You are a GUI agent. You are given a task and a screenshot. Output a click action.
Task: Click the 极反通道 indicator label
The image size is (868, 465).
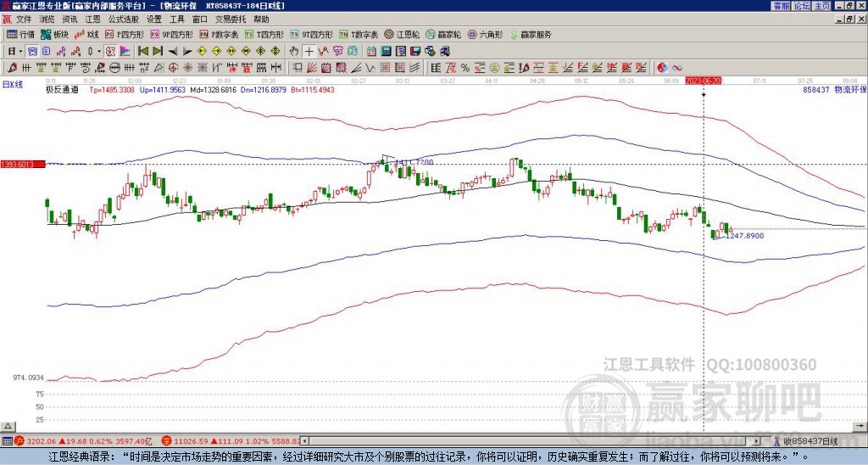(62, 89)
